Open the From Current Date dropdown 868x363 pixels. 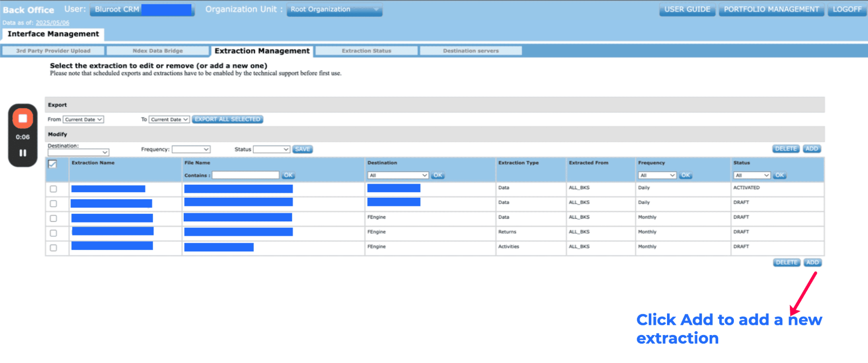click(84, 120)
